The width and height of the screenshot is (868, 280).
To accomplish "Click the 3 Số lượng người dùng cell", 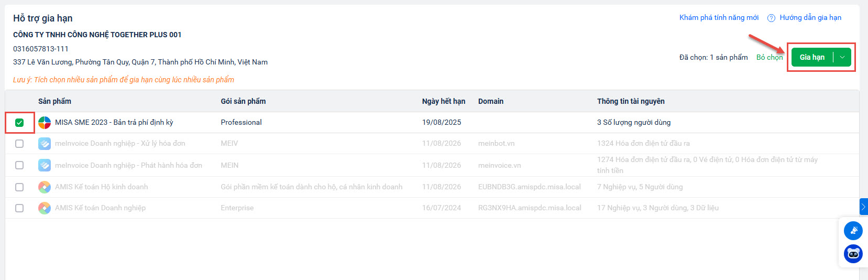I will 634,122.
